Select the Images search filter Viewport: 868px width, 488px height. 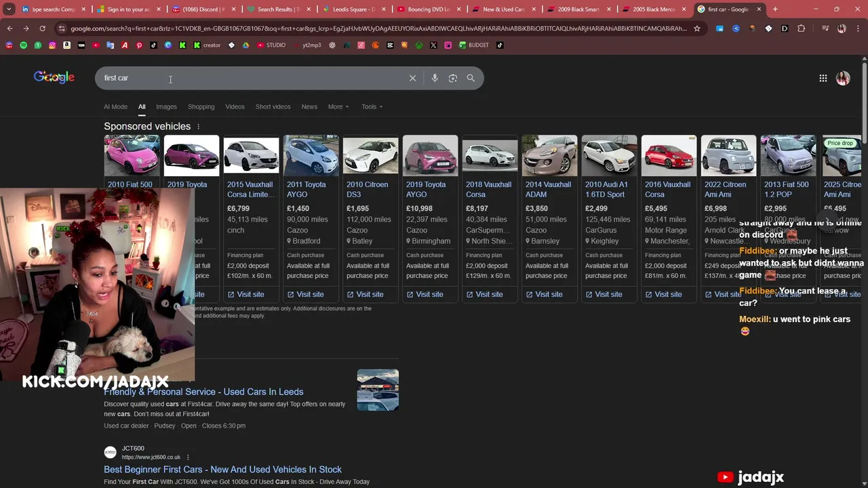(x=166, y=106)
